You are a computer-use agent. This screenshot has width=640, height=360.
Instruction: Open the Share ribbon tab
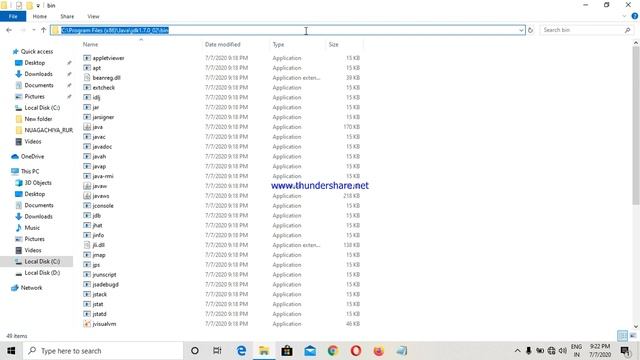click(67, 16)
